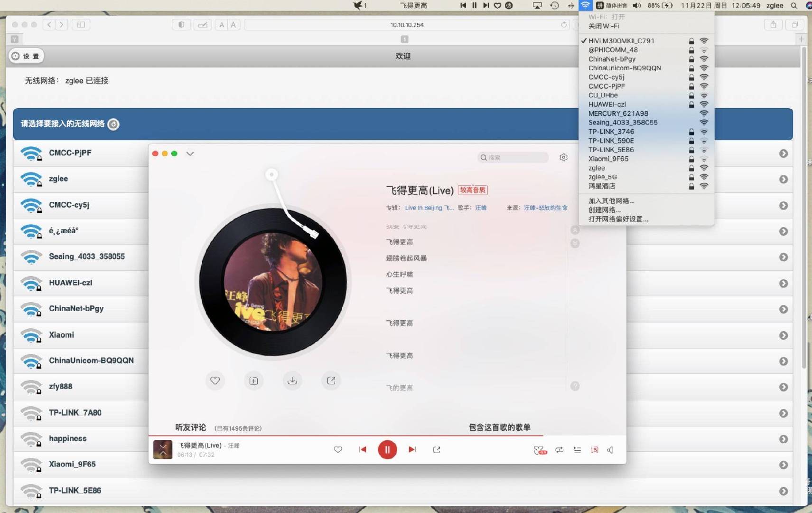Open Time Machine menu bar icon

click(554, 6)
